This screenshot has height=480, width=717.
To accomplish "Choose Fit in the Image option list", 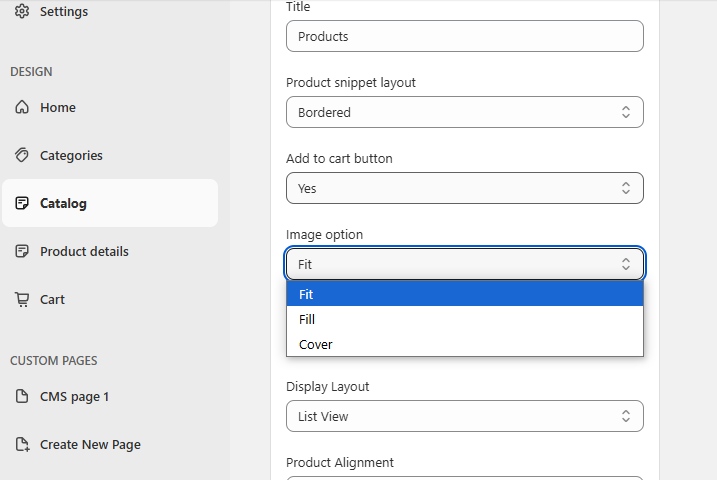I will coord(465,294).
